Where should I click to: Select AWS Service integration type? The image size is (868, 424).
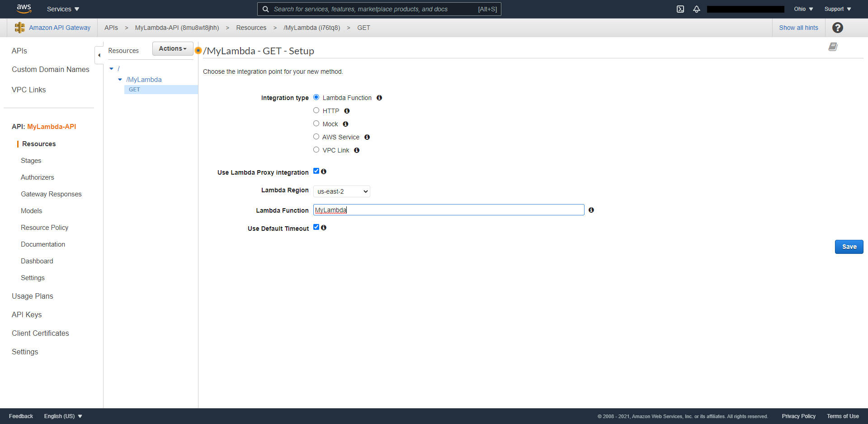click(316, 137)
